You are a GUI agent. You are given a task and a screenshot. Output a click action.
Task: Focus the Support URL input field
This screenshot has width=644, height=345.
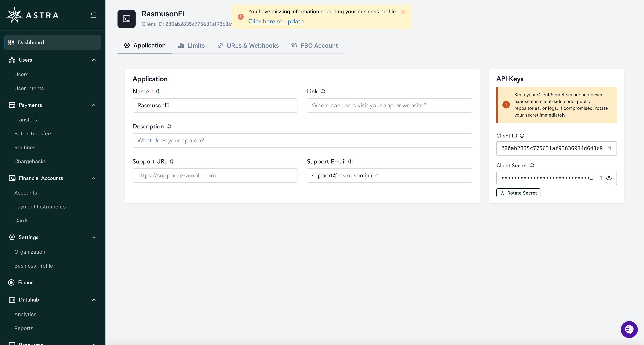[x=215, y=176]
